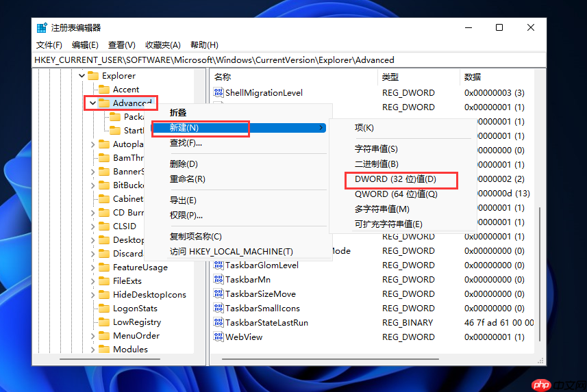Expand the FileExts tree node
The width and height of the screenshot is (587, 392).
tap(93, 281)
